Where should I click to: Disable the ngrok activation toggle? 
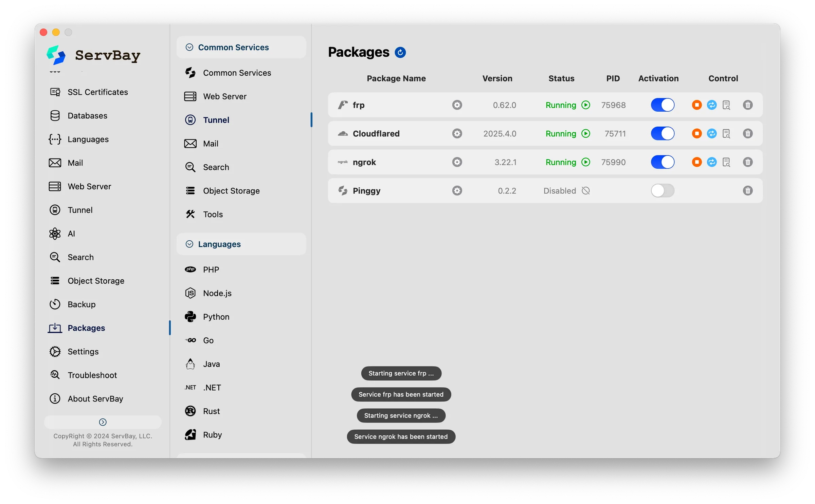click(663, 162)
